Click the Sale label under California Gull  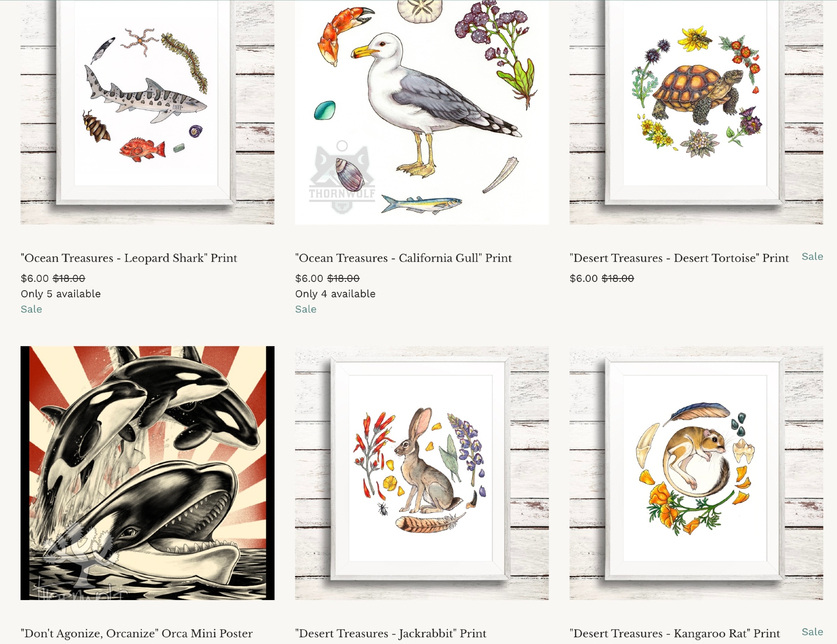click(x=306, y=309)
